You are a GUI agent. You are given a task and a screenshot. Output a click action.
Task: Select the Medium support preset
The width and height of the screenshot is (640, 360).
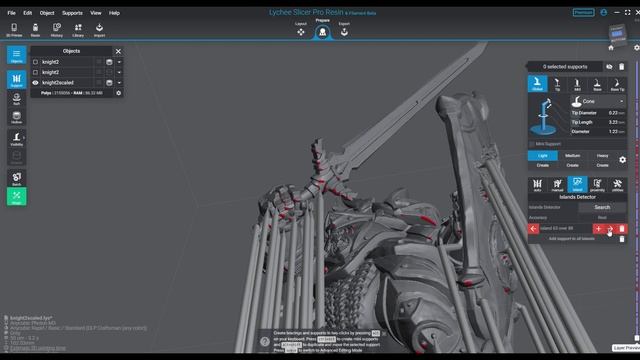pos(572,156)
